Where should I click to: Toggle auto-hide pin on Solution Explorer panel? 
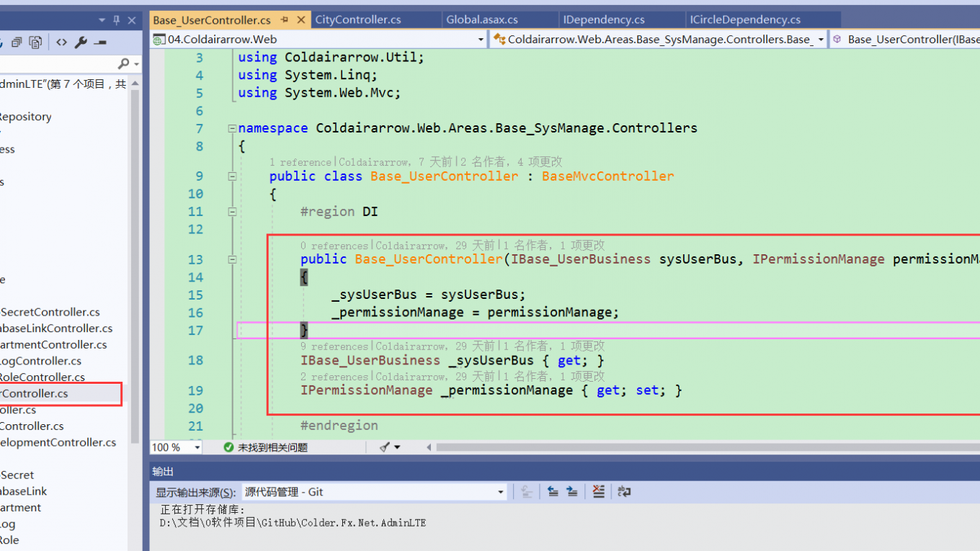[x=117, y=20]
